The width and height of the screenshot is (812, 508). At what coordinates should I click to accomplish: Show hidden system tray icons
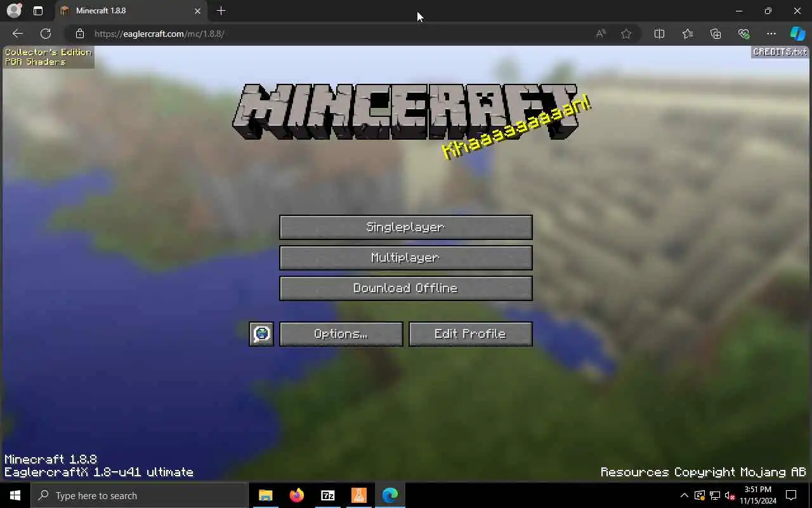pyautogui.click(x=684, y=495)
